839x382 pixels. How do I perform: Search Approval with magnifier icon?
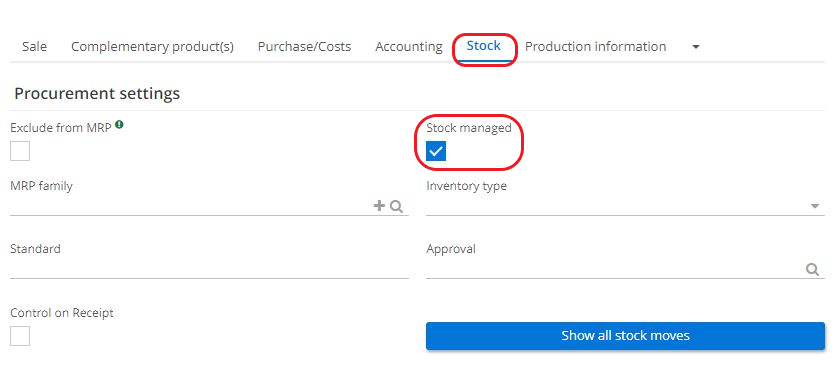coord(813,270)
